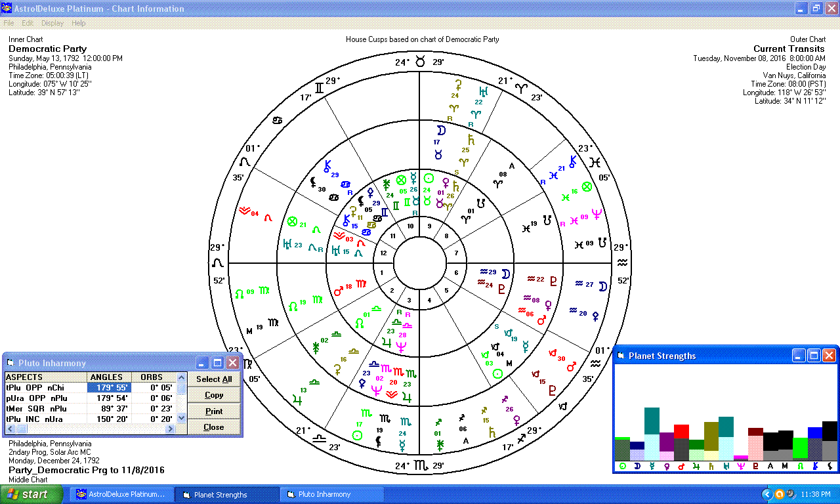The height and width of the screenshot is (504, 840).
Task: Open the Display menu
Action: coord(52,23)
